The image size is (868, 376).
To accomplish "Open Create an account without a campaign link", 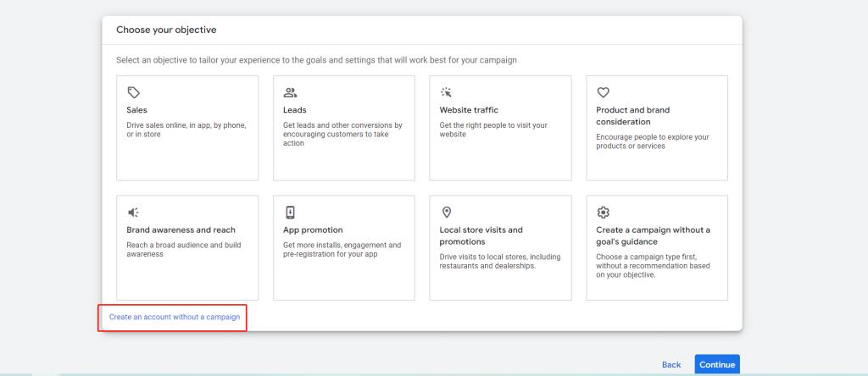I will pos(175,318).
